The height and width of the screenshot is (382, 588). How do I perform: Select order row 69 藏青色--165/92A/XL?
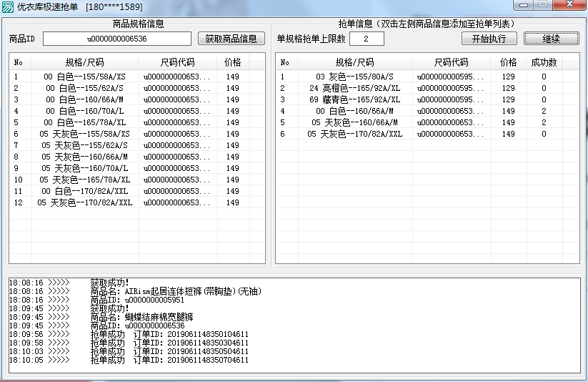(x=427, y=99)
